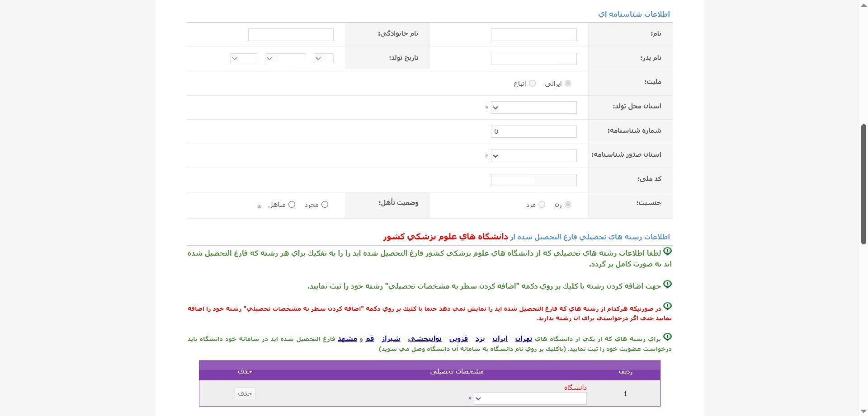Click the info icon beside the 'لطفا اطلاعات رشته' note

coord(667,251)
